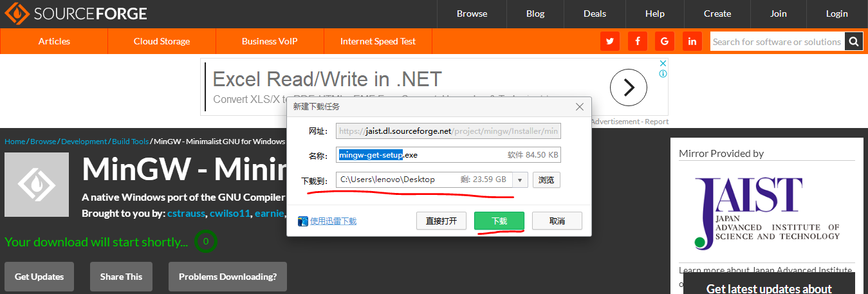868x294 pixels.
Task: Open SourceForge Facebook page icon
Action: click(638, 41)
